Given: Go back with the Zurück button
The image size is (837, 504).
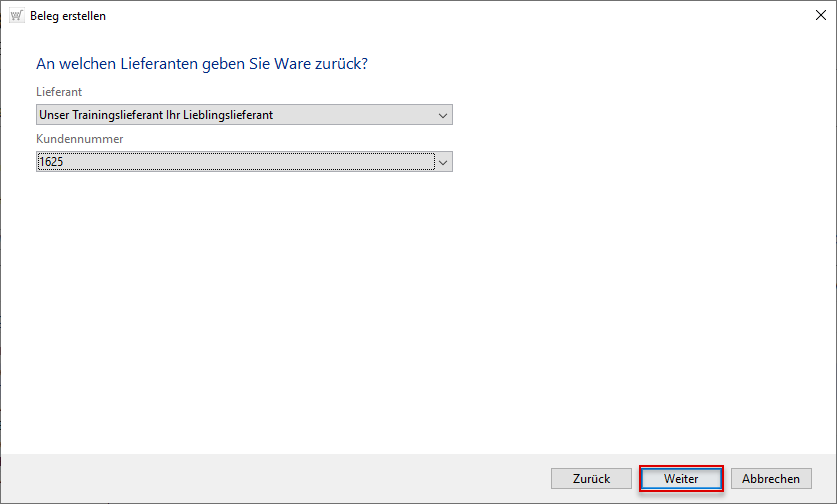Looking at the screenshot, I should coord(591,479).
